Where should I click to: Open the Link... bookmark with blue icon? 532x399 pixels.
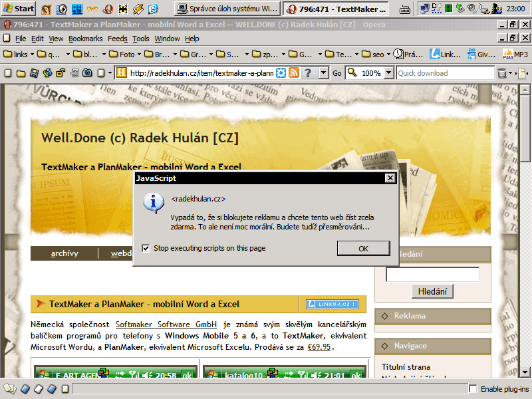(x=446, y=55)
